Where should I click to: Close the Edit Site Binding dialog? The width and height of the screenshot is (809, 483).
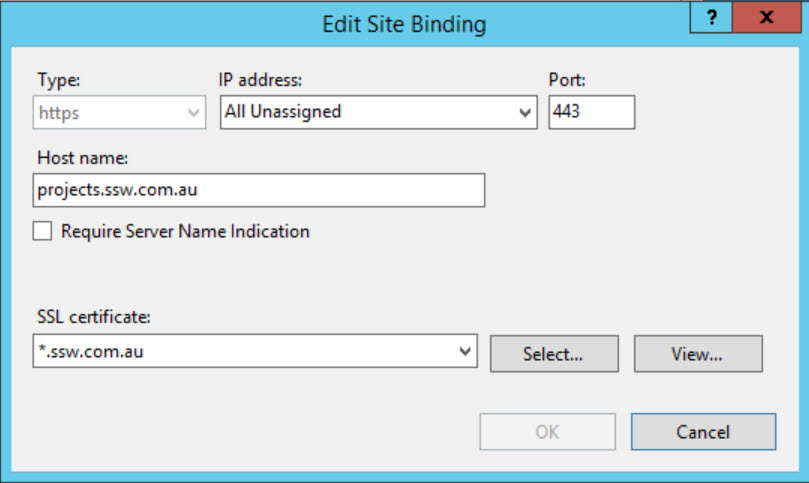pos(766,18)
